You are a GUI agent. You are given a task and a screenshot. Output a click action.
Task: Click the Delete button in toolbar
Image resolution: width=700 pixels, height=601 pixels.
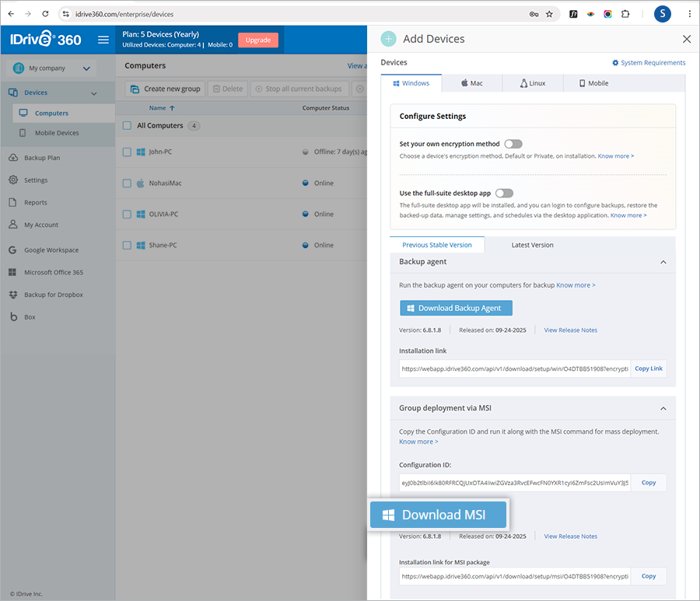[x=228, y=89]
